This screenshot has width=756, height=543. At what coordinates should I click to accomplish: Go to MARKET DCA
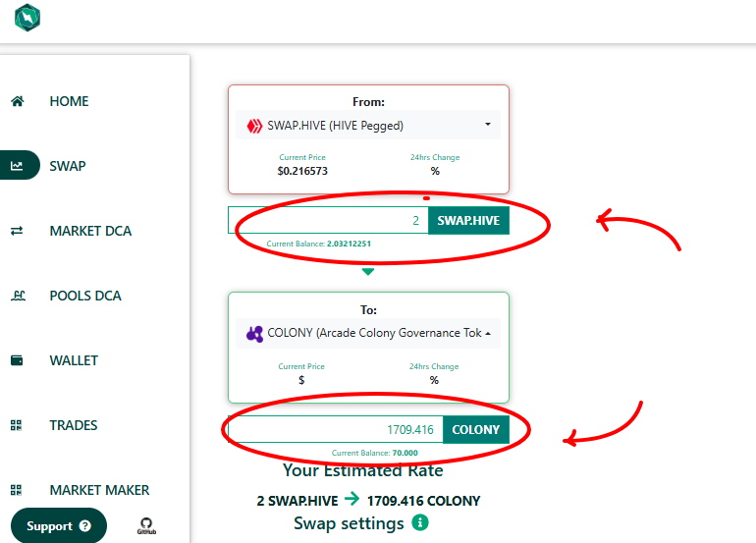tap(90, 231)
